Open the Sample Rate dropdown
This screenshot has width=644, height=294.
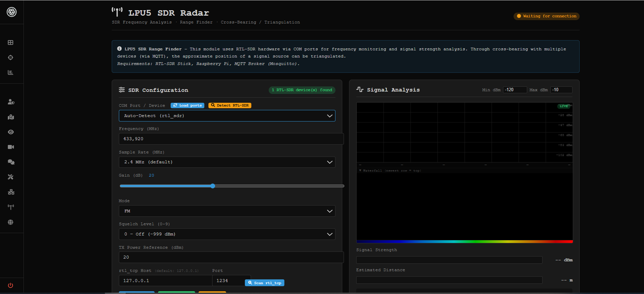point(227,162)
